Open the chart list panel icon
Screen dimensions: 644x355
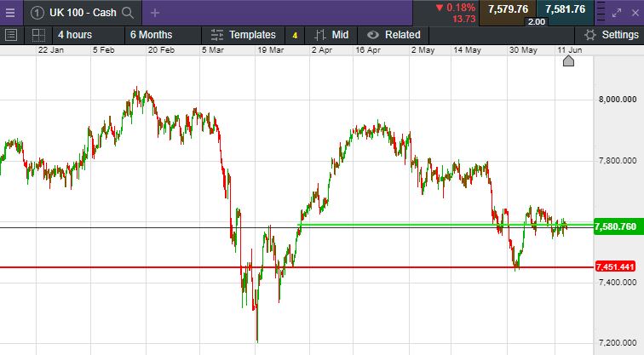click(x=11, y=35)
